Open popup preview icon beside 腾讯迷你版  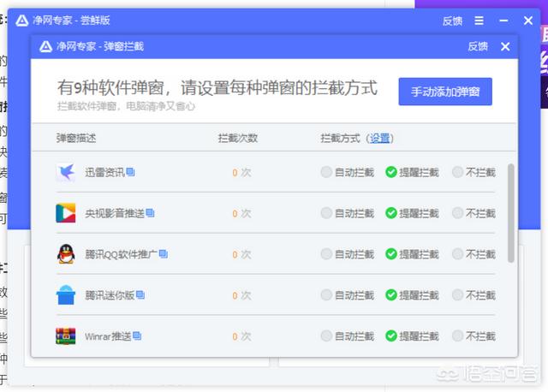140,295
